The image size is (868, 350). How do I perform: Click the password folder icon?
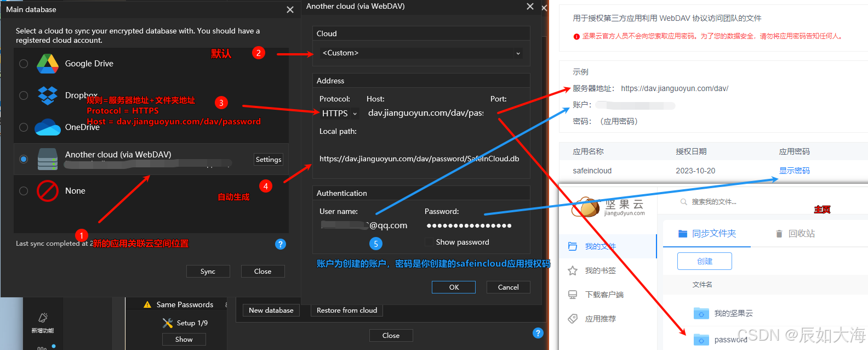(x=701, y=340)
